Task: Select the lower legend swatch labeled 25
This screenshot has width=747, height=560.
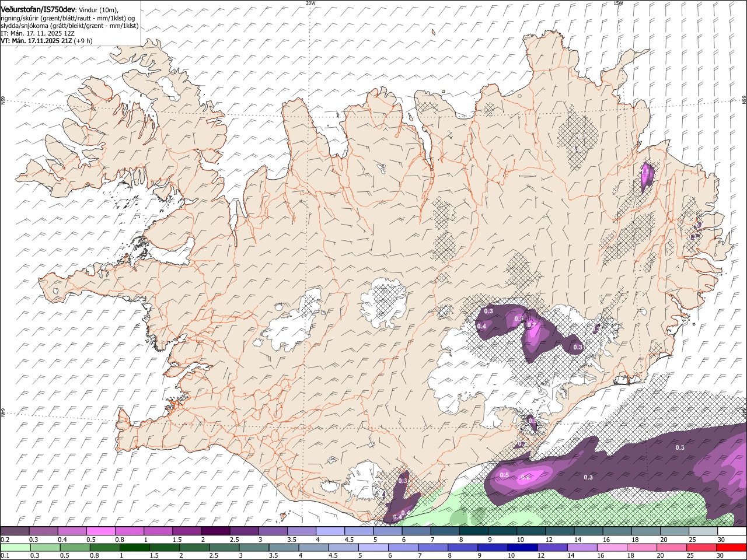Action: 701,547
